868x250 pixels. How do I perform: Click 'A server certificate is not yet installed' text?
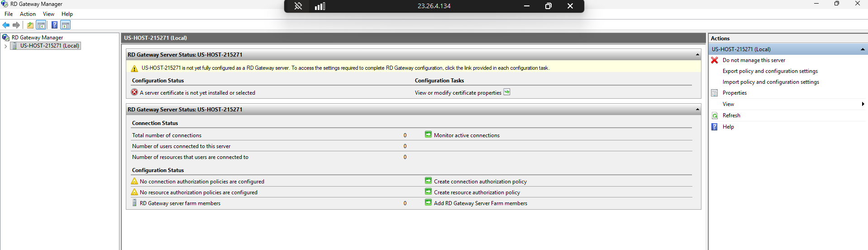197,93
